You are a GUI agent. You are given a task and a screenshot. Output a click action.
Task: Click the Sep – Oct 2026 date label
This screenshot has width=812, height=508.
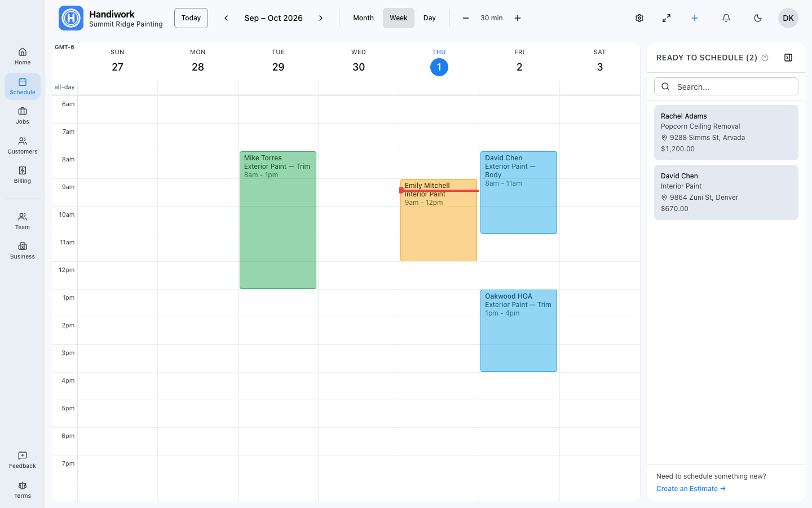click(x=273, y=18)
